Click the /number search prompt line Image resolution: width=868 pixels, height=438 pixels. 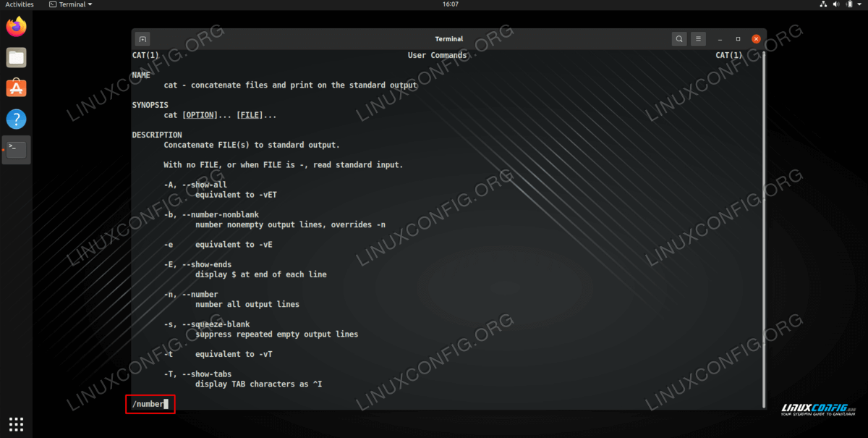click(x=150, y=404)
